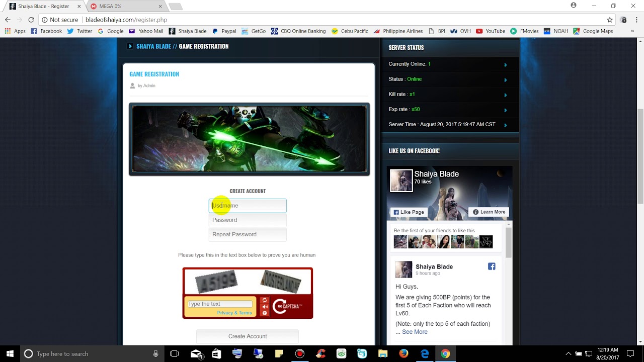This screenshot has width=644, height=362.
Task: Click the reCAPTCHA logo
Action: 288,306
